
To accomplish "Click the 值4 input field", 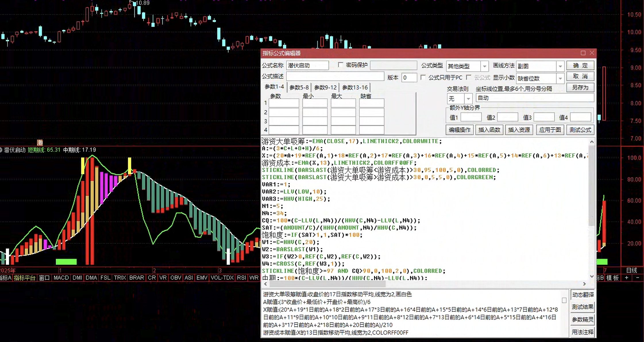I will pos(581,117).
